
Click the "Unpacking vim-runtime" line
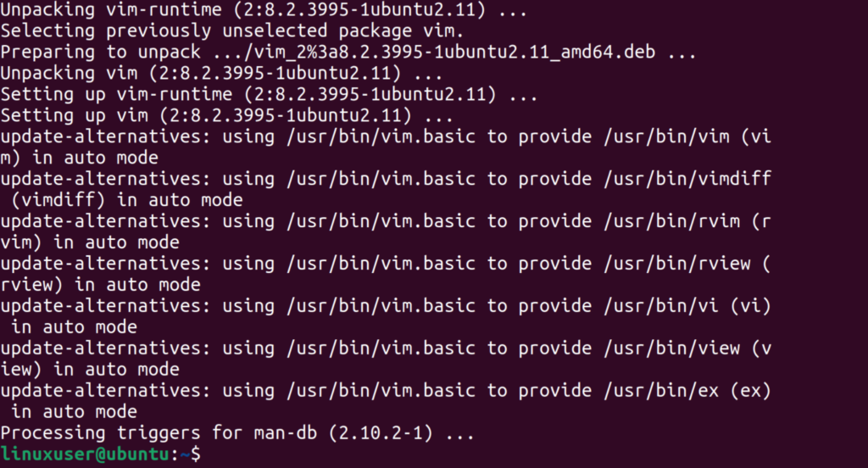(x=263, y=10)
